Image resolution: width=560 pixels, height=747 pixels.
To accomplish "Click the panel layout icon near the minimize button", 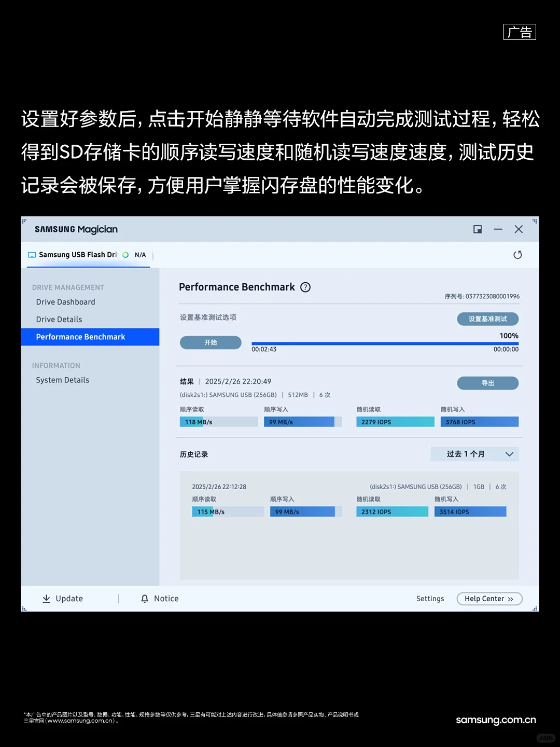I will 477,229.
